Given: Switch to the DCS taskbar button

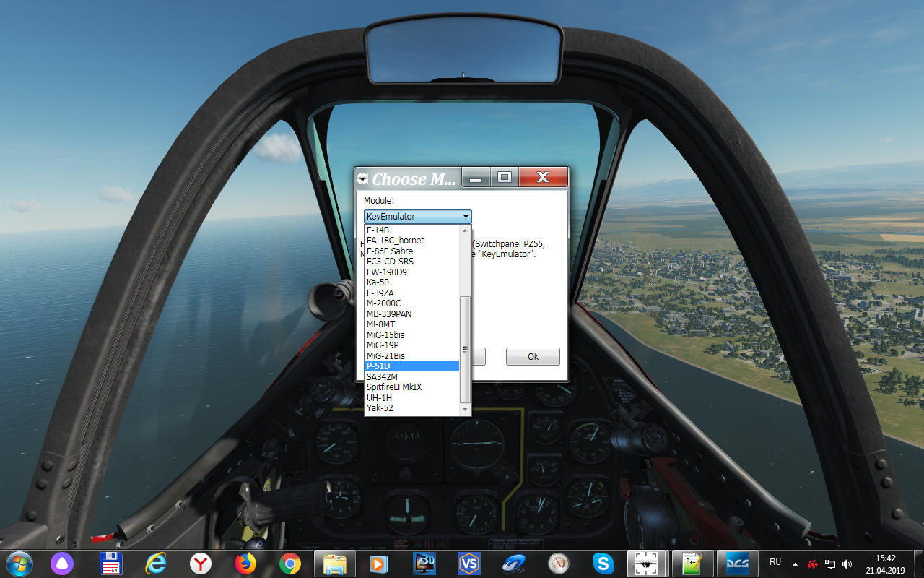Looking at the screenshot, I should (x=737, y=563).
